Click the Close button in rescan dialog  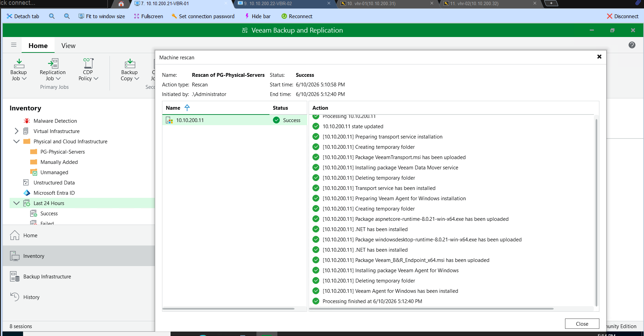point(582,324)
